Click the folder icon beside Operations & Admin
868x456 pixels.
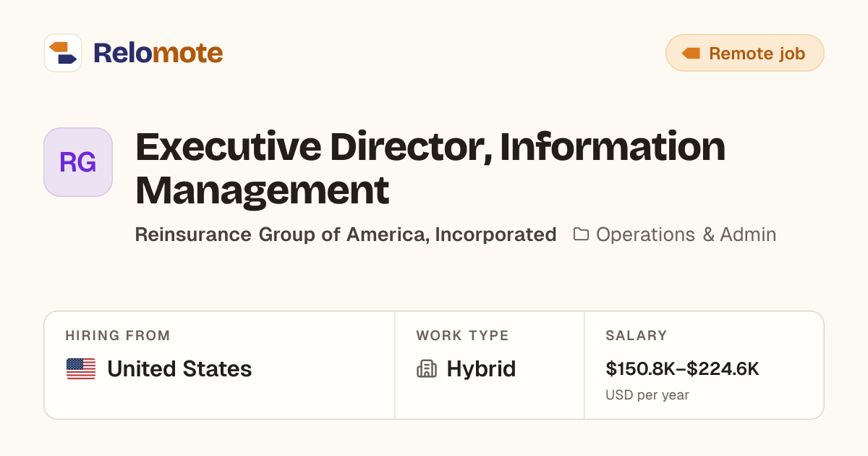581,235
